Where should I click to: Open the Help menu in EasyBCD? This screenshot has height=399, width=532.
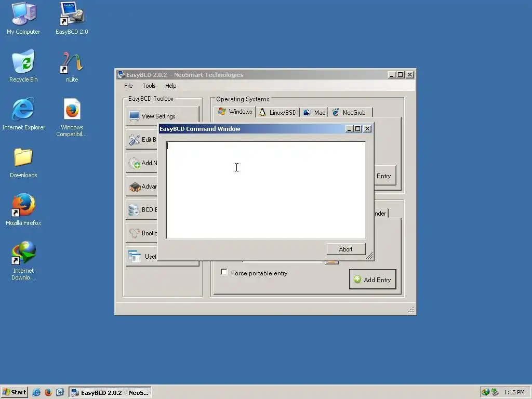click(x=170, y=86)
